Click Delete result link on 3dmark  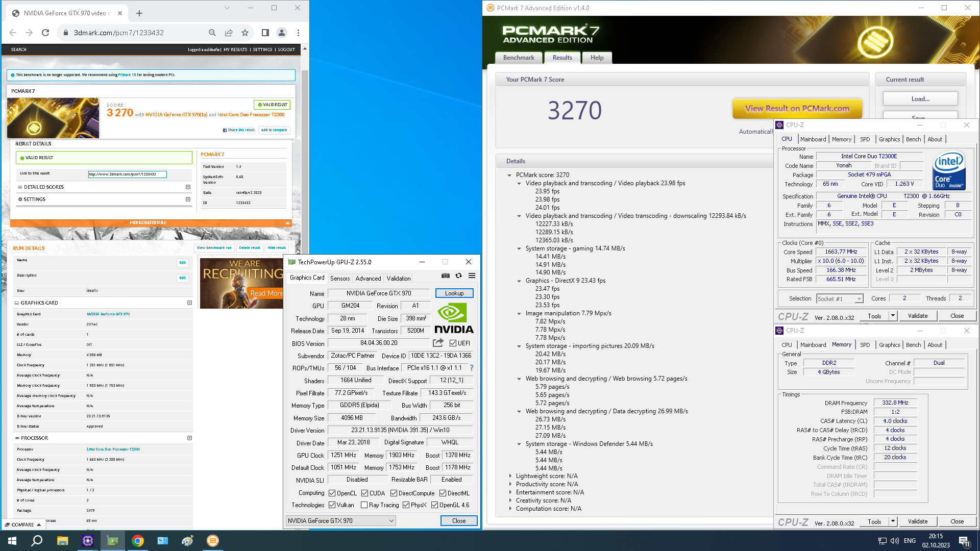pyautogui.click(x=250, y=248)
